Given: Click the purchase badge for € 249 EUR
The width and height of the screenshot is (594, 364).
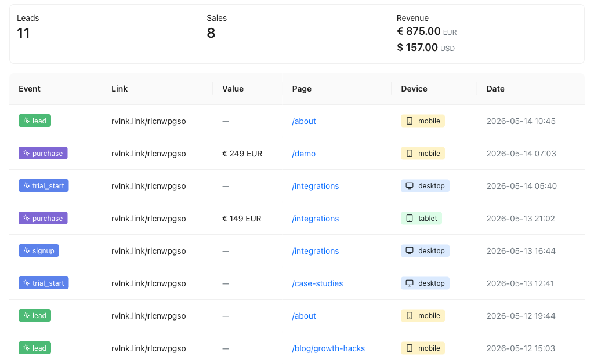Looking at the screenshot, I should 43,153.
